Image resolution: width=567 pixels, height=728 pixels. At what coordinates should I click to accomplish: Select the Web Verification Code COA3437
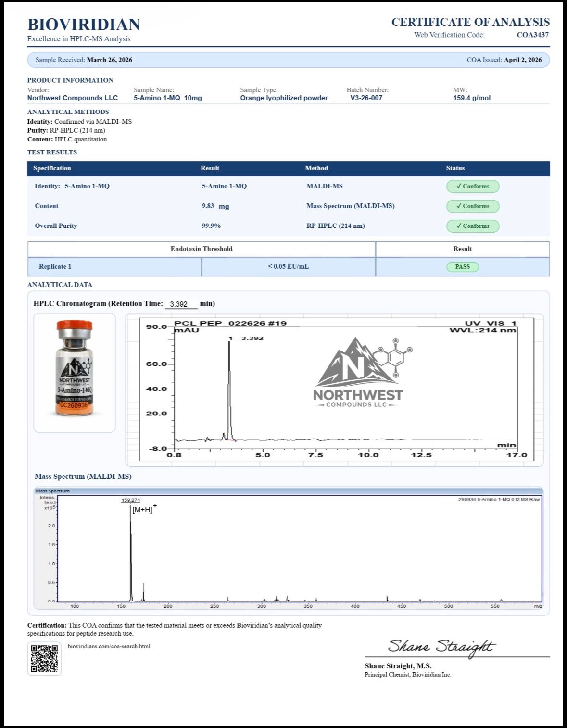coord(532,35)
